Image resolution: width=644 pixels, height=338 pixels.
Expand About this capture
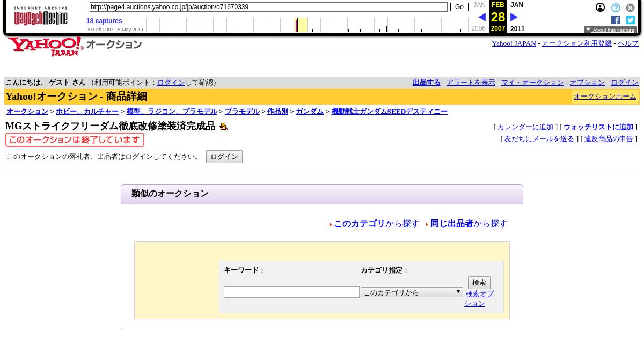click(x=610, y=30)
